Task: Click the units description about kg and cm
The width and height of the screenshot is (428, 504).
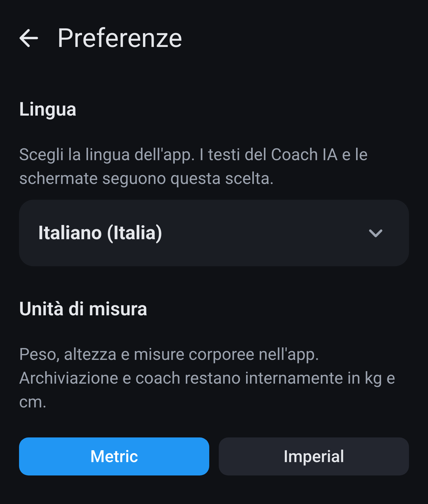Action: (207, 378)
